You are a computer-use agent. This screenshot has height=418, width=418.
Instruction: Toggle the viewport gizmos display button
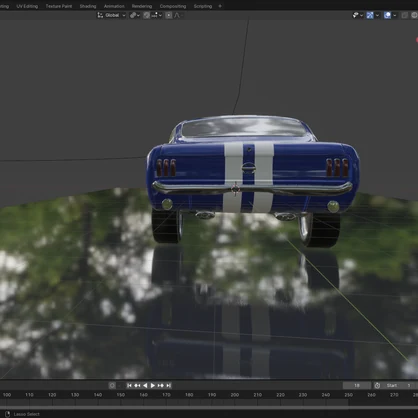point(370,15)
